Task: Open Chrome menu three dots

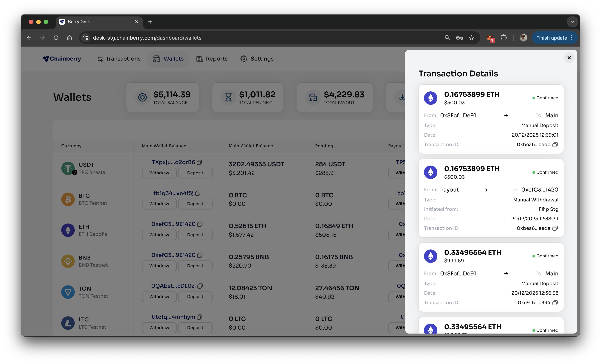Action: point(572,38)
